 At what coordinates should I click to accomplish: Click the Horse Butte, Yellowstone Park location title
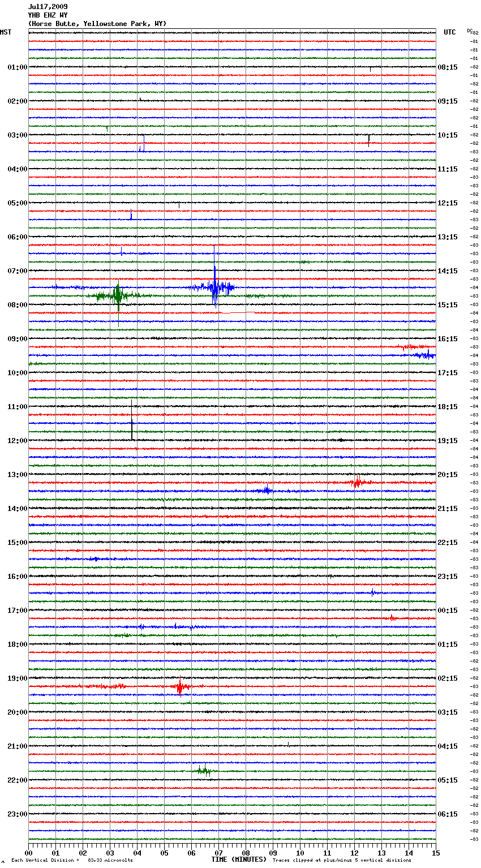97,24
